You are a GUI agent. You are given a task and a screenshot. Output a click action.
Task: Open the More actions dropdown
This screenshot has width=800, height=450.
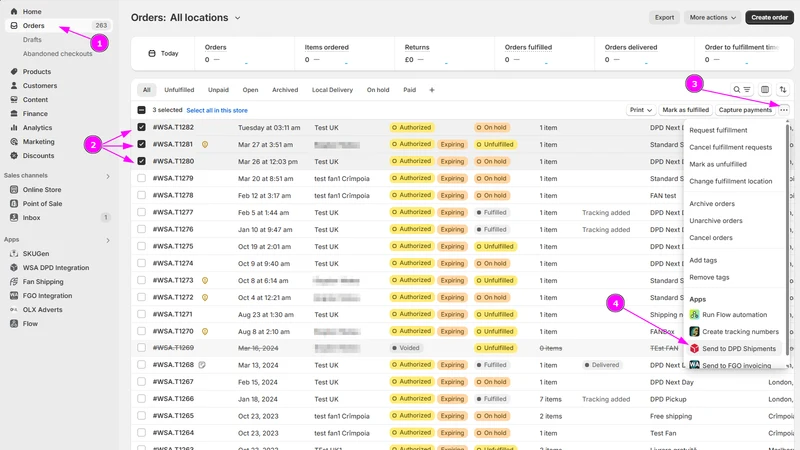pos(713,17)
